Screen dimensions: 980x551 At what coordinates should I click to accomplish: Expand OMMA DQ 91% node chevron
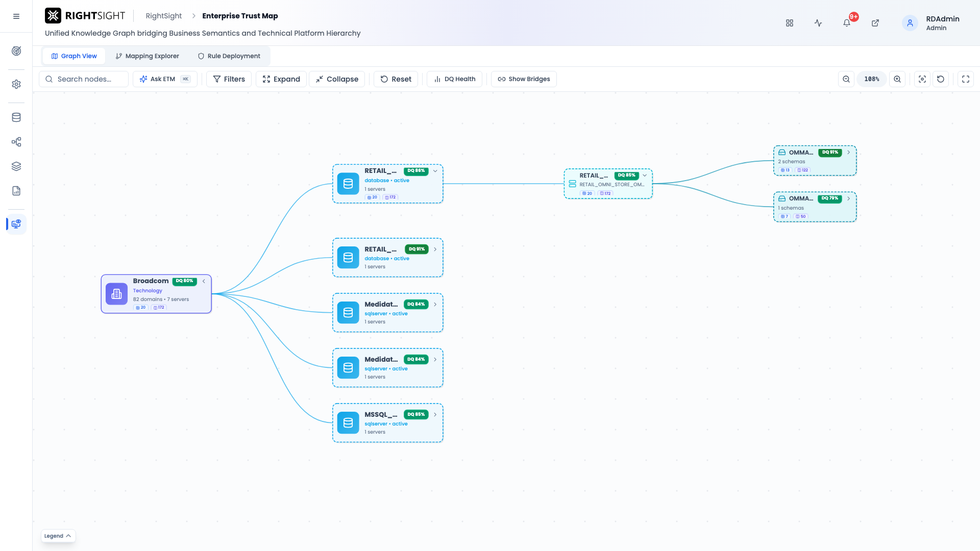point(849,153)
